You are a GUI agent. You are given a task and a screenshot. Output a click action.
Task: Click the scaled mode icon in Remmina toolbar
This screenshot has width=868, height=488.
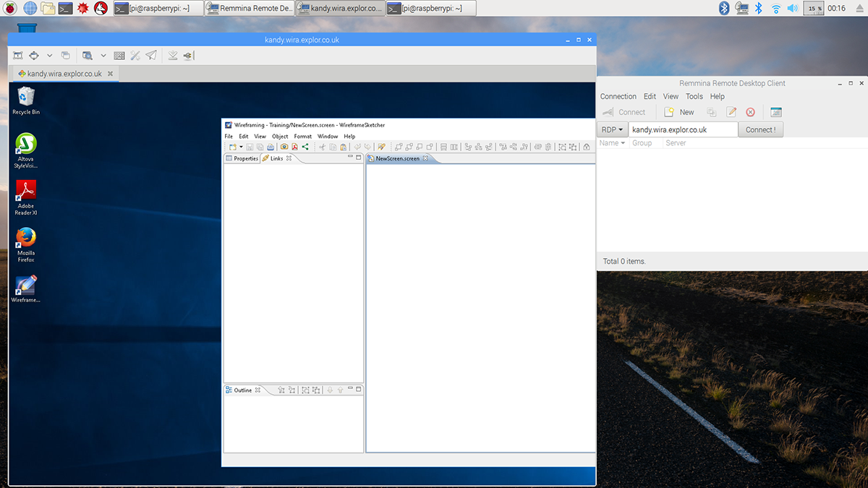[33, 56]
